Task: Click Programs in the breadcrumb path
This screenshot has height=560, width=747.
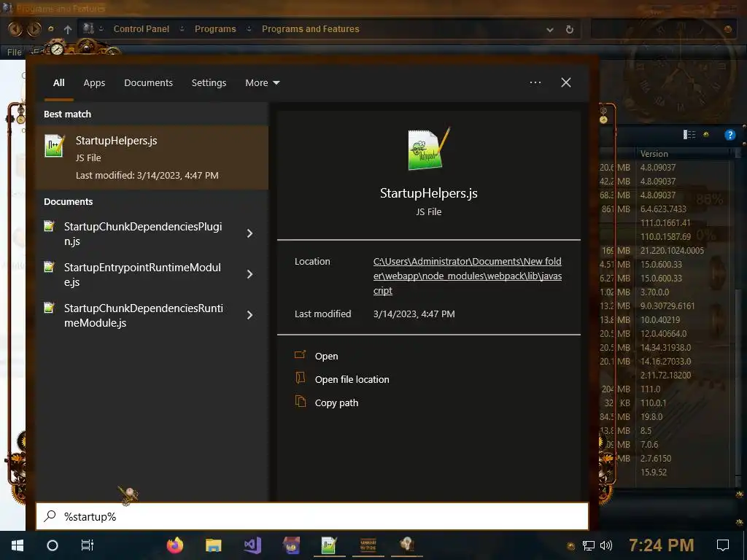Action: [x=215, y=29]
